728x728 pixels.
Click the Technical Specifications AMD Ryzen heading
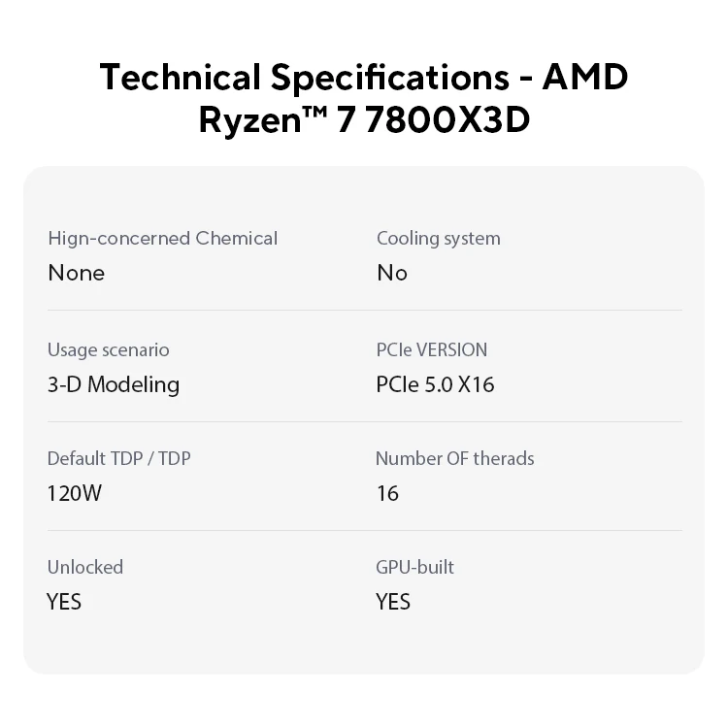pyautogui.click(x=364, y=98)
